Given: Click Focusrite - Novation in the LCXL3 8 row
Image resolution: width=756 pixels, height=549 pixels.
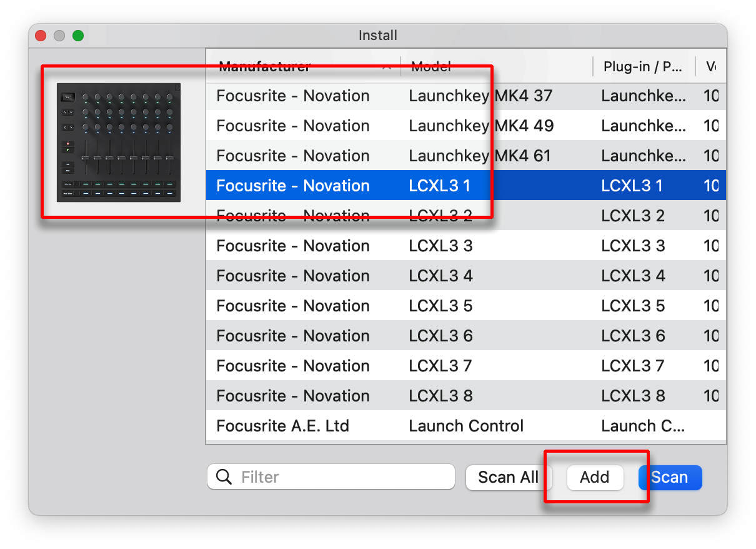Looking at the screenshot, I should point(292,396).
